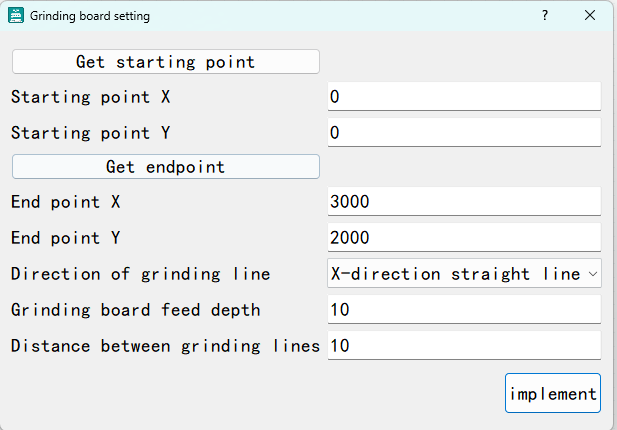Edit Distance between grinding lines field
Viewport: 617px width, 430px height.
[x=464, y=346]
